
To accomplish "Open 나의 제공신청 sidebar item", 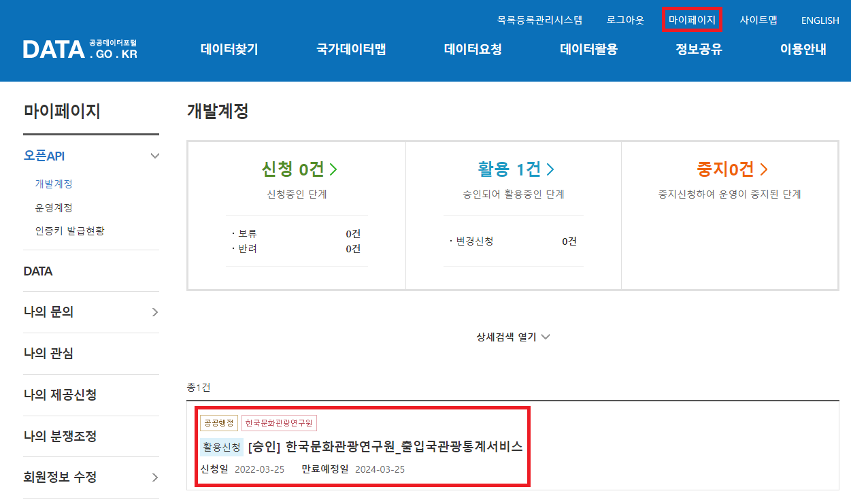I will 60,394.
